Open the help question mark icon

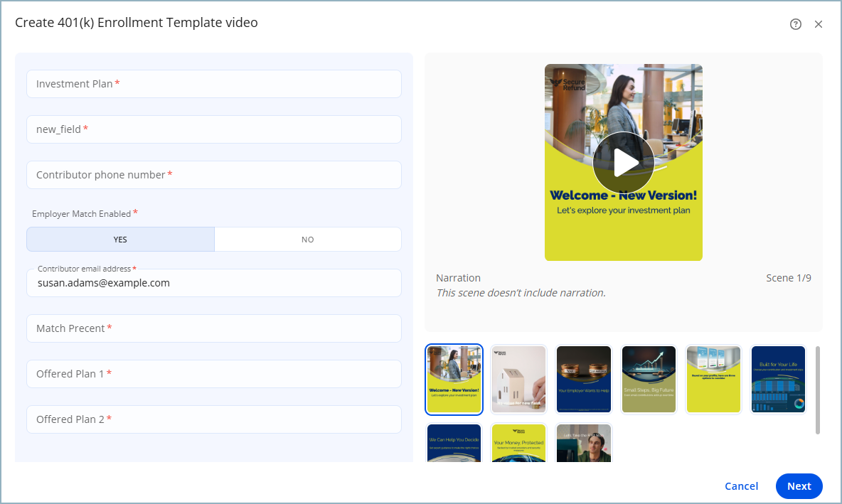point(796,24)
